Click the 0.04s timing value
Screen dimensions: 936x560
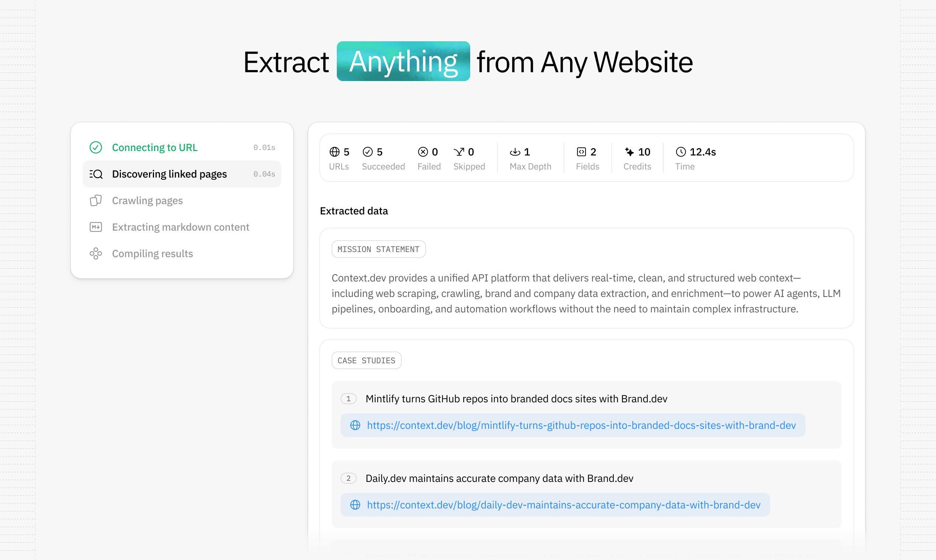264,174
